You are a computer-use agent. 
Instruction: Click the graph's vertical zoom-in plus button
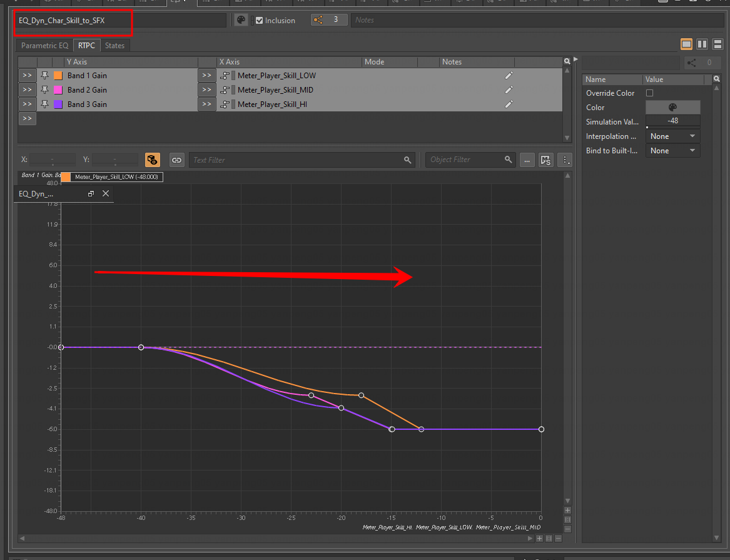pos(567,511)
